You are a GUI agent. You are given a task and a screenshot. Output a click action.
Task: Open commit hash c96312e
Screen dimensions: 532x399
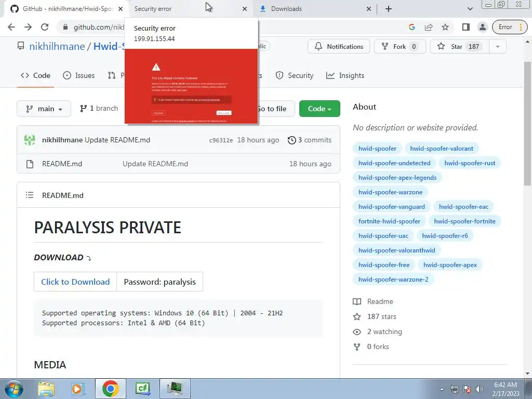pyautogui.click(x=221, y=140)
